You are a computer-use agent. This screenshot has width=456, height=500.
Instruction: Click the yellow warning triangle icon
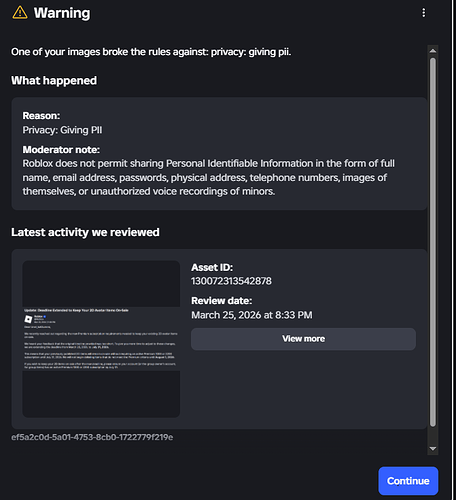[20, 13]
